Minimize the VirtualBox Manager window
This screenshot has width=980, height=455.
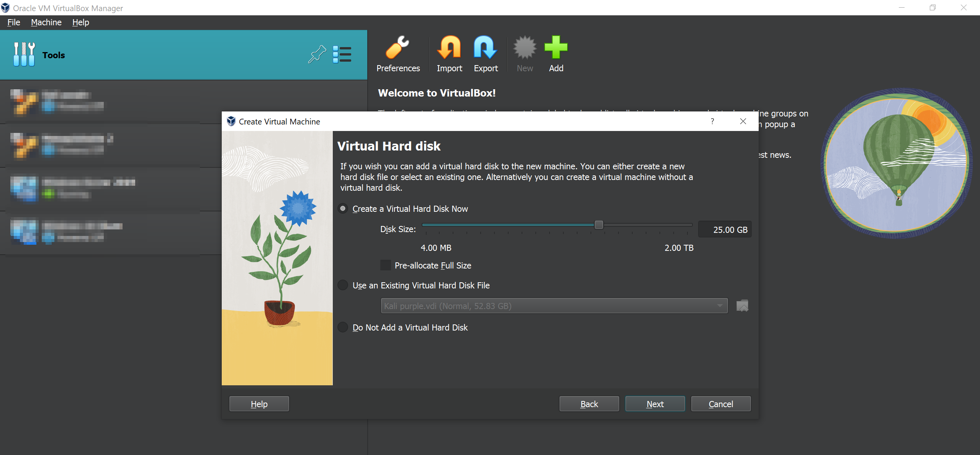point(902,7)
